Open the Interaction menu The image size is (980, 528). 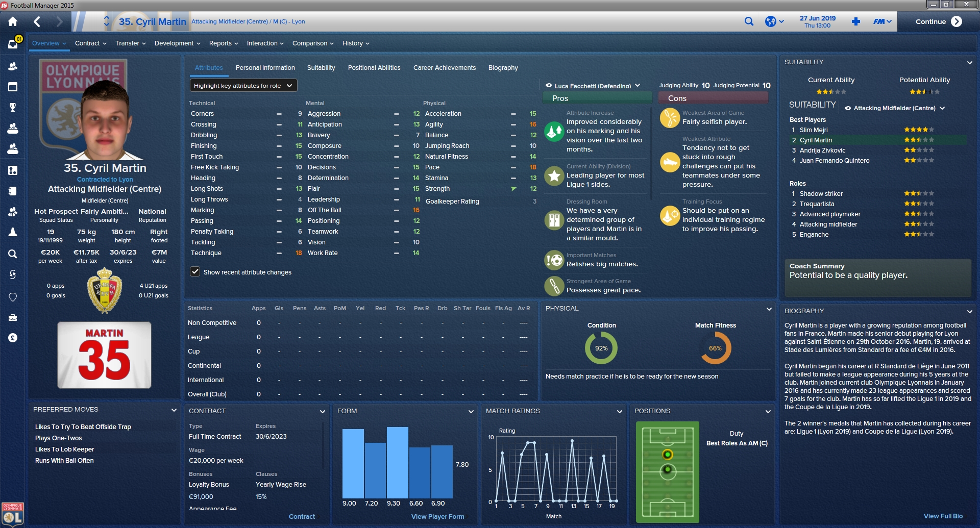(x=265, y=43)
